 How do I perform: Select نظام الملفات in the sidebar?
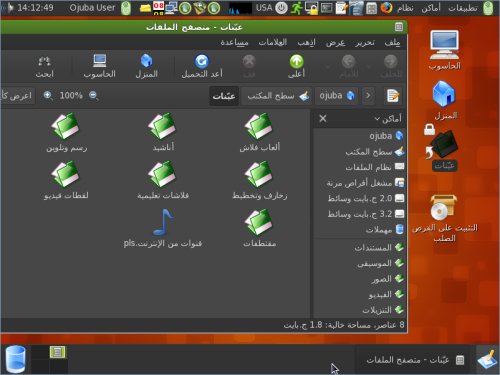click(x=359, y=167)
